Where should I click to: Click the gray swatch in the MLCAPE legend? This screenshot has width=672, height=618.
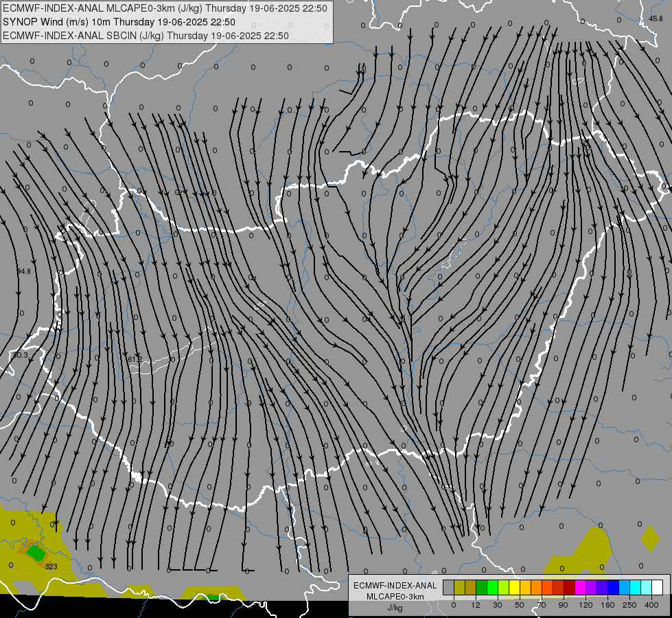pyautogui.click(x=449, y=587)
